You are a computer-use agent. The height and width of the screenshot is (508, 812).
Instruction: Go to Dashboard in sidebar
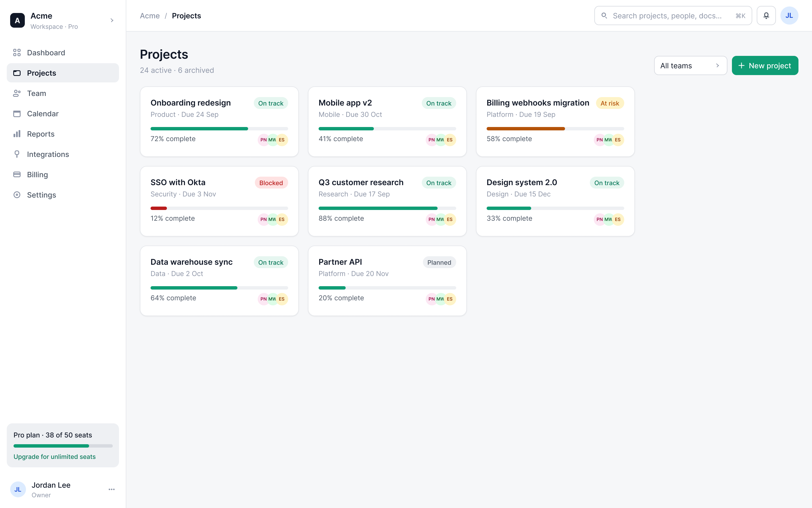pyautogui.click(x=63, y=53)
